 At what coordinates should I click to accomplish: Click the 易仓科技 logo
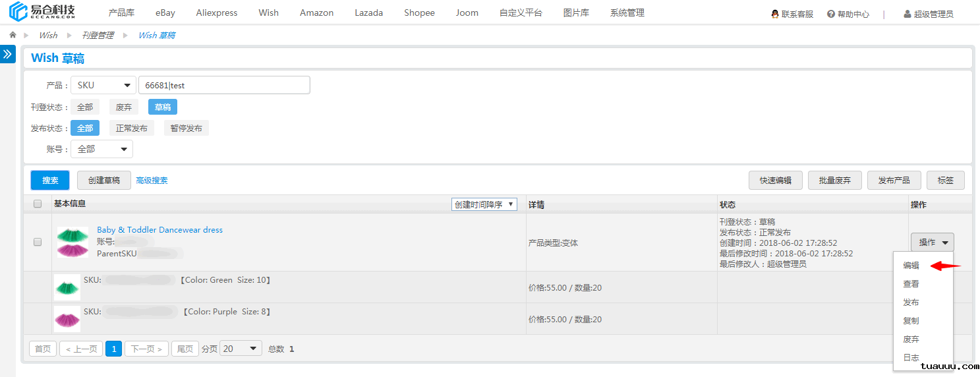pos(42,13)
